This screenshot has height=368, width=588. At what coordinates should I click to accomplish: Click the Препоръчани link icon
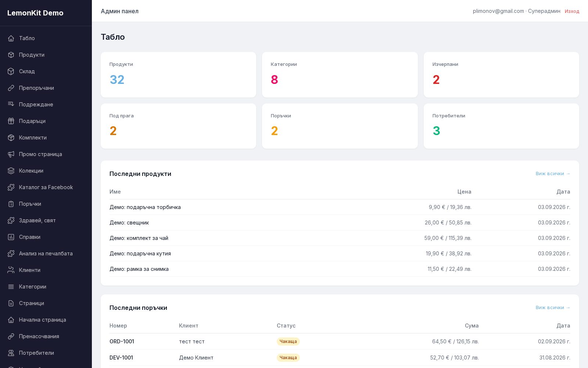(x=11, y=88)
